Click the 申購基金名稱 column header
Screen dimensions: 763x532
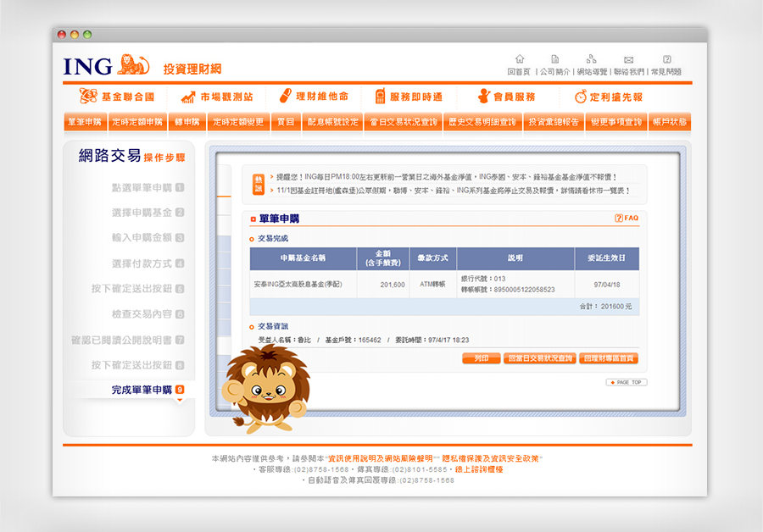tap(304, 258)
